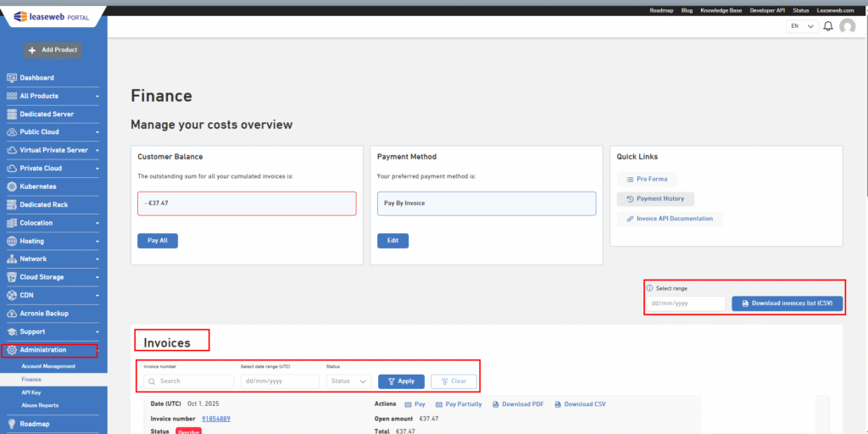Click the Acronis Backup sidebar icon

pos(12,314)
